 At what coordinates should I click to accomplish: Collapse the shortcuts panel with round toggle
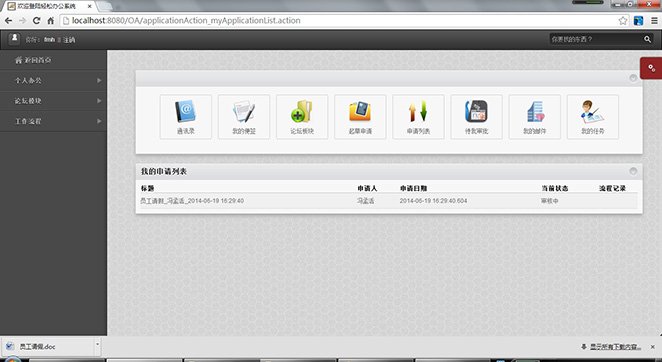click(633, 78)
